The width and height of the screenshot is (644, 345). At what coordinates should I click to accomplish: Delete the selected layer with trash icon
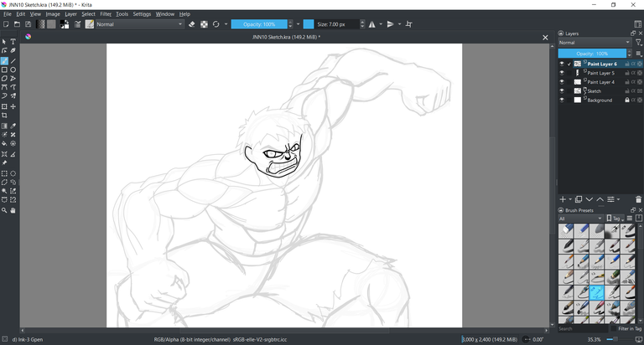pos(638,199)
